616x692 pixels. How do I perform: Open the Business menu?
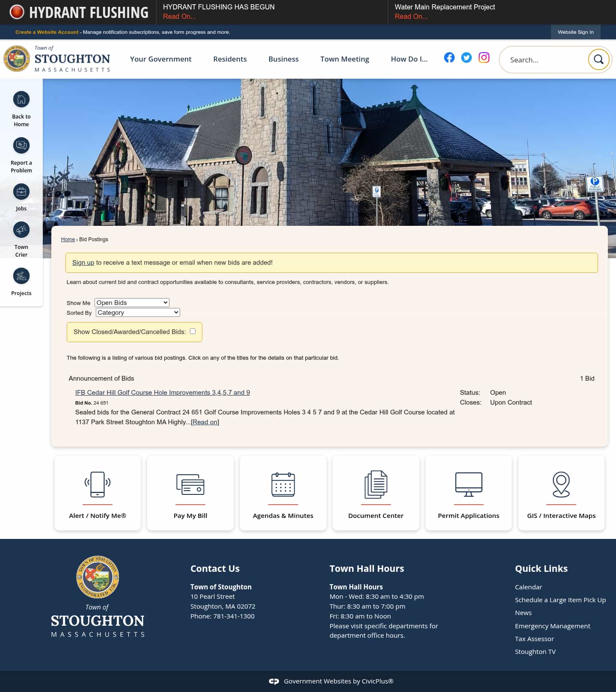(x=284, y=59)
